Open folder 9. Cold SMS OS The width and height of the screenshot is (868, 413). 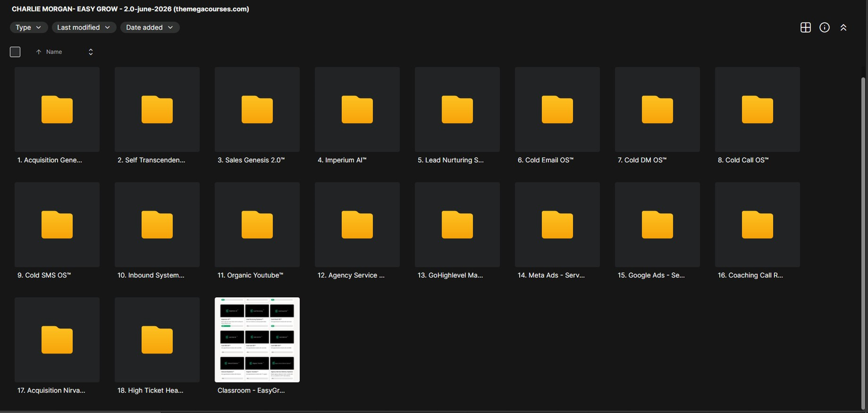tap(57, 225)
